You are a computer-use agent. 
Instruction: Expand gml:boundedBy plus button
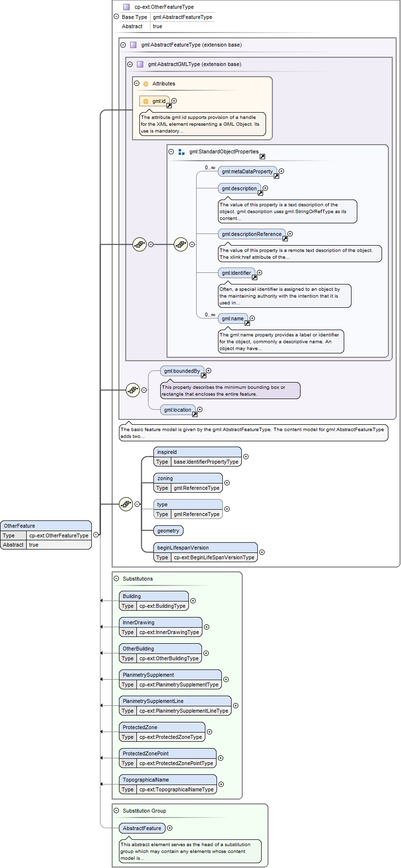click(209, 371)
